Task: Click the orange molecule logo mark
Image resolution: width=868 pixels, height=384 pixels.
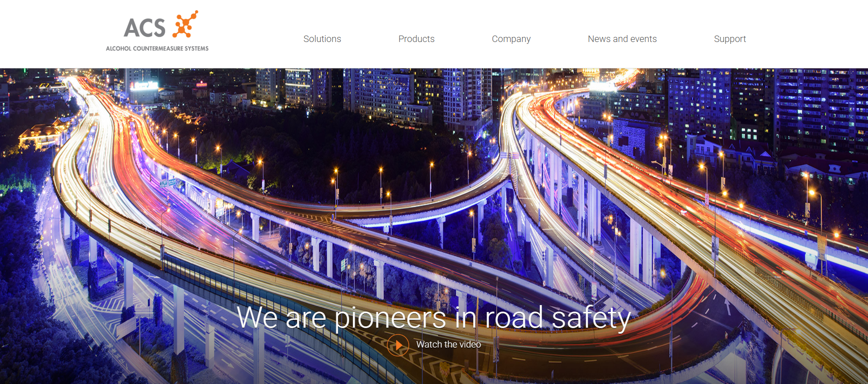Action: click(x=185, y=24)
